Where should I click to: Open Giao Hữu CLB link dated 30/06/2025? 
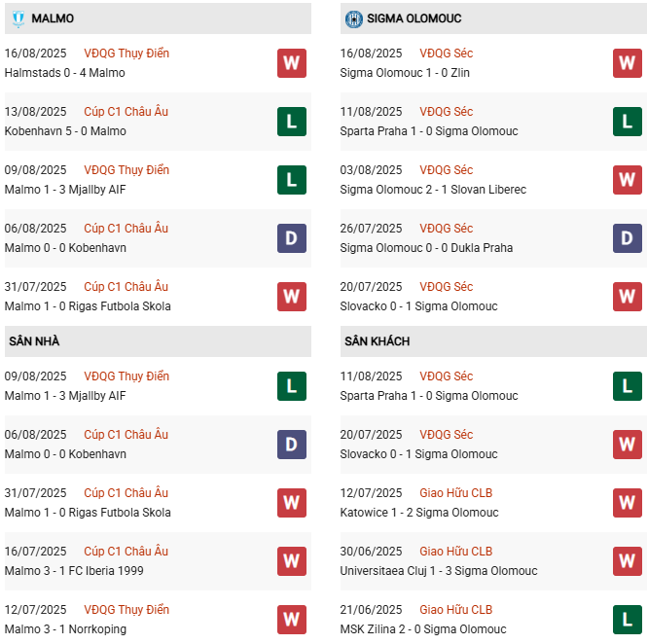pyautogui.click(x=456, y=552)
